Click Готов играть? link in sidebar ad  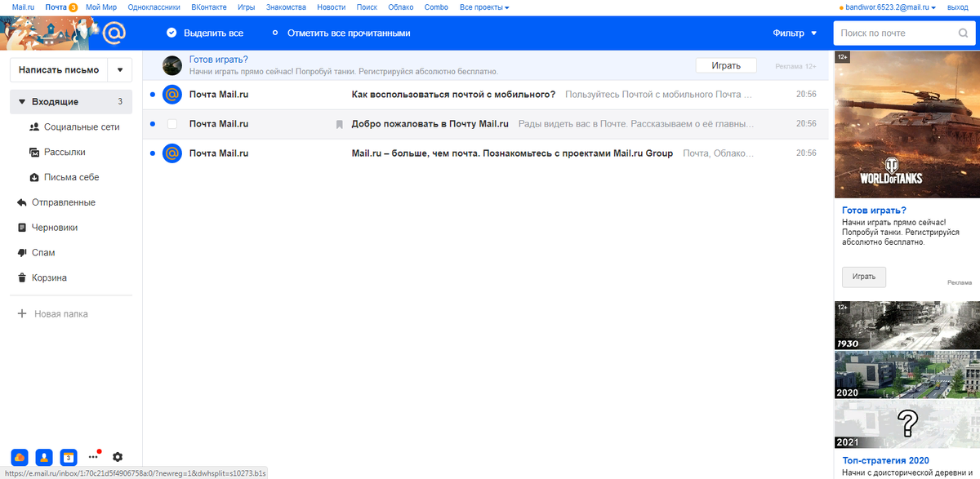(874, 210)
